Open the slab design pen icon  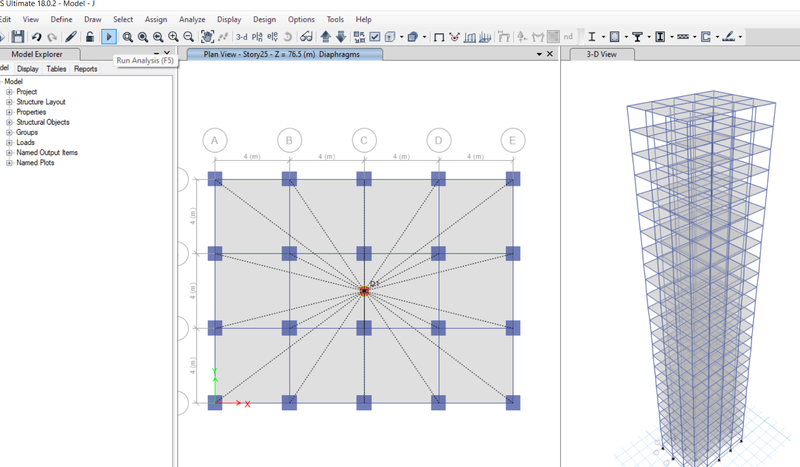pos(729,36)
